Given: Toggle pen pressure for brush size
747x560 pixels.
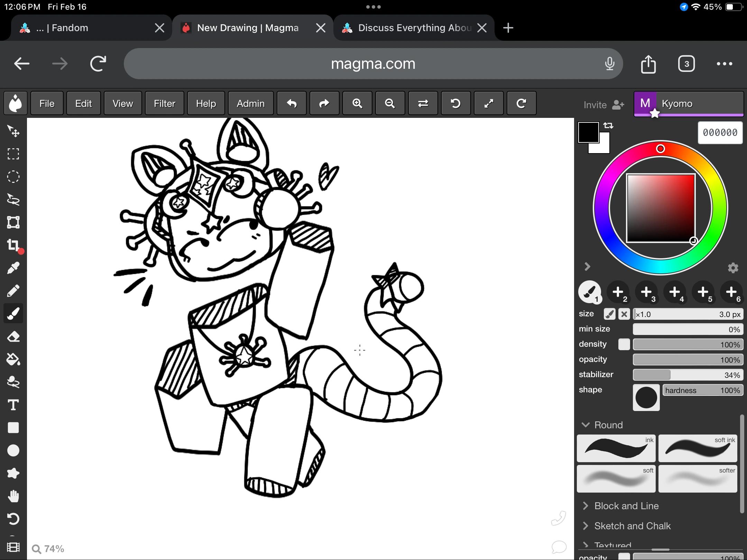Looking at the screenshot, I should click(609, 314).
